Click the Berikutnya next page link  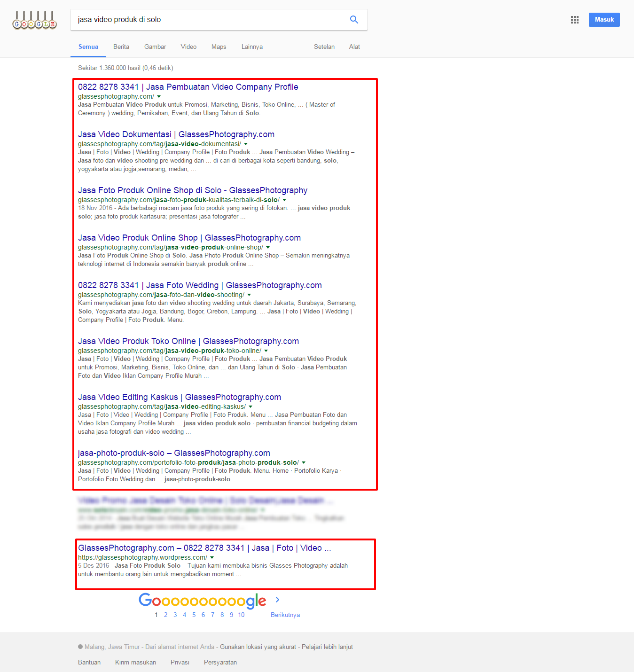(285, 615)
